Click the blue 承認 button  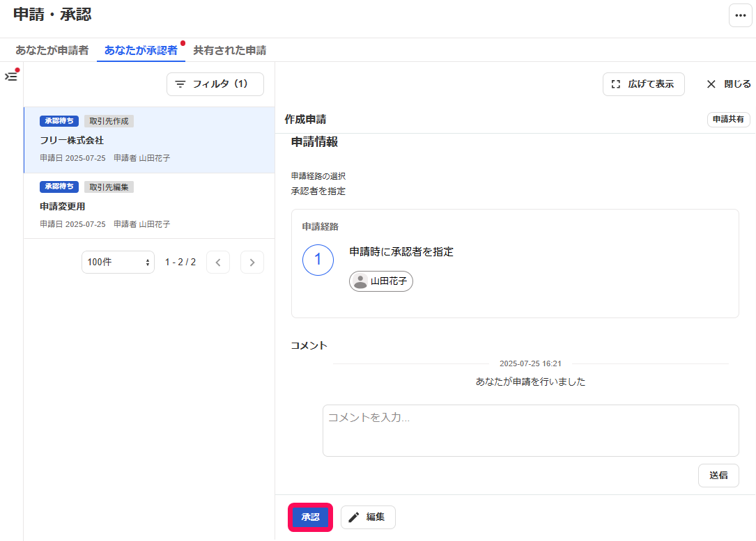(311, 517)
